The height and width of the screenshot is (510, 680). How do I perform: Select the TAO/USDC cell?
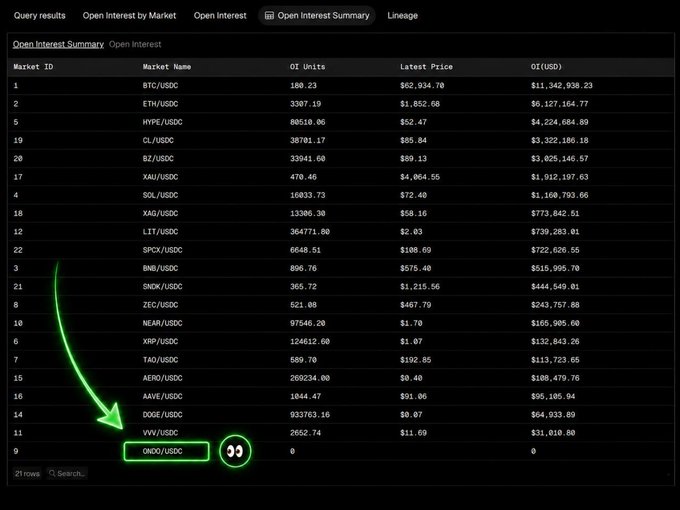pos(160,360)
